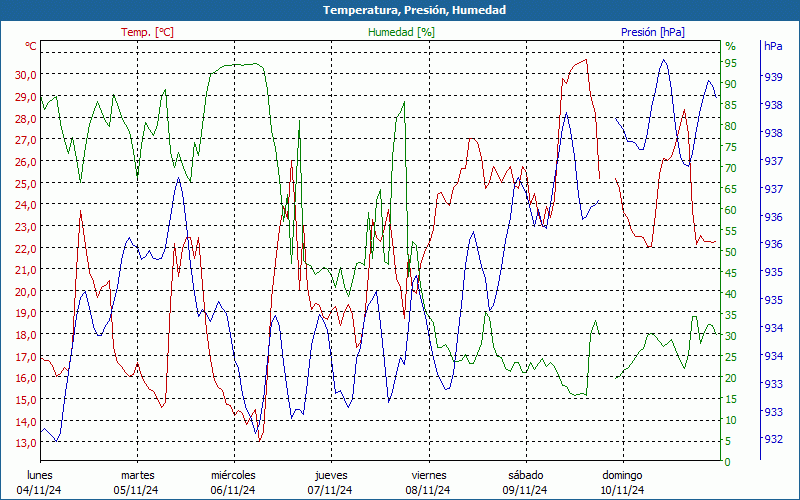Click the "miércoles" day label
Screen dimensions: 800x500
pyautogui.click(x=233, y=475)
